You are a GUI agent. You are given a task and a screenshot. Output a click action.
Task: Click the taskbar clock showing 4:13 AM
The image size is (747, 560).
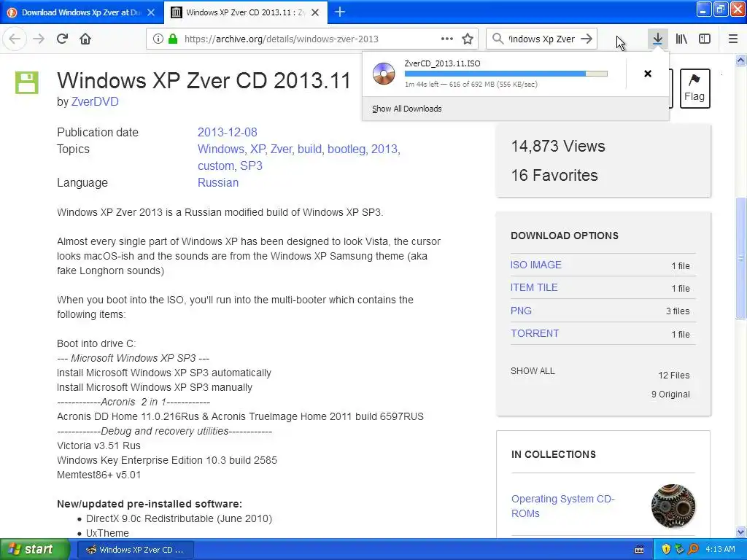point(720,550)
